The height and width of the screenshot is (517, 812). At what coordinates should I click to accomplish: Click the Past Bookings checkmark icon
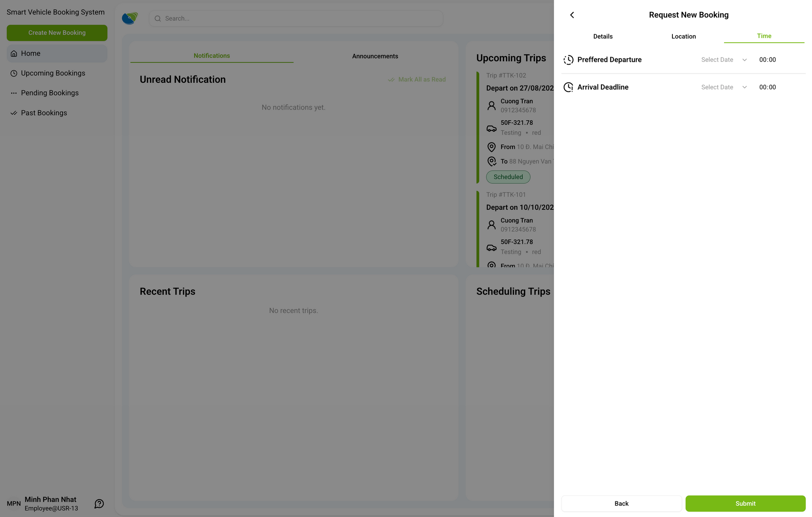point(14,113)
